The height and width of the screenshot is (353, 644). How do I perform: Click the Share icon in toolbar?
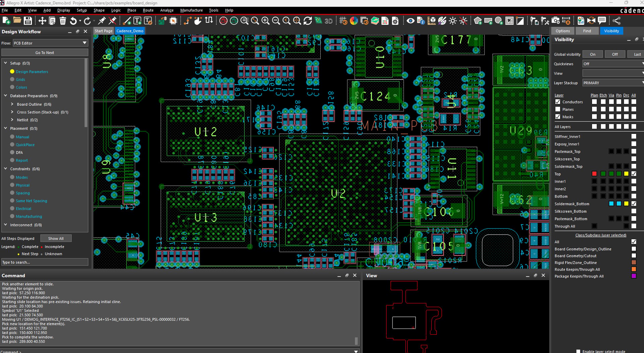[x=616, y=21]
